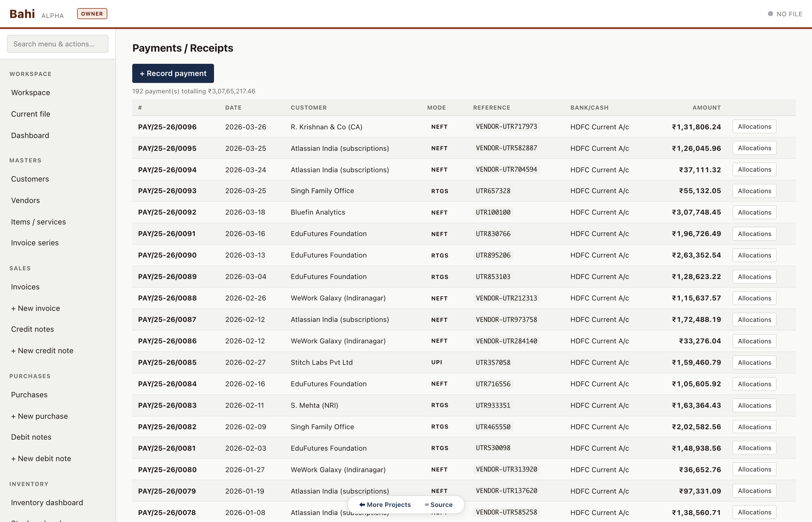The width and height of the screenshot is (812, 522).
Task: Click the Bahi logo
Action: (22, 14)
